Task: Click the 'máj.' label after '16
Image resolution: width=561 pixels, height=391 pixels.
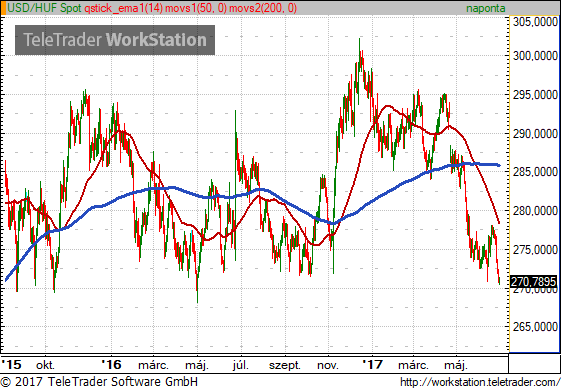Action: click(x=197, y=366)
